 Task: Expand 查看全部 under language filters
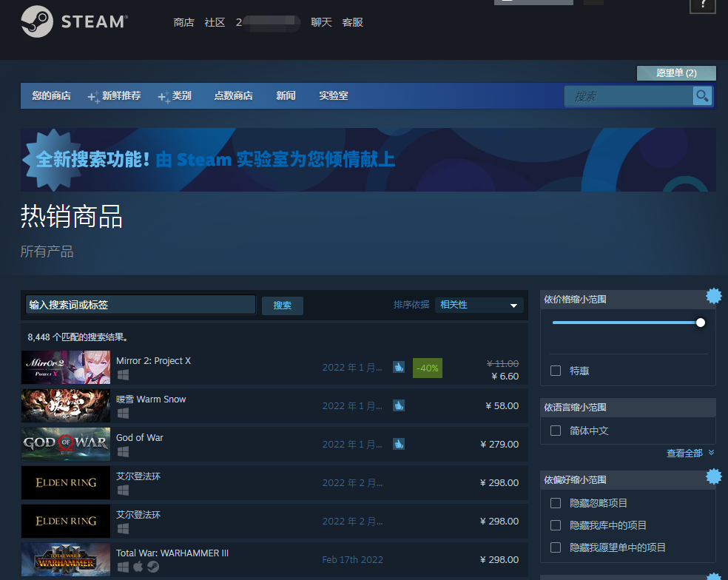(x=685, y=452)
